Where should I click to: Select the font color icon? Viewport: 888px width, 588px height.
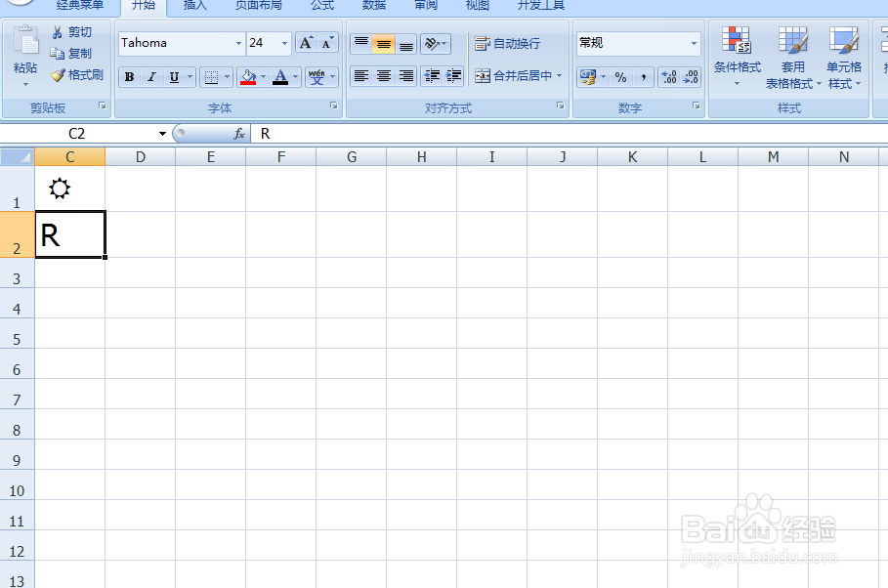(x=281, y=77)
